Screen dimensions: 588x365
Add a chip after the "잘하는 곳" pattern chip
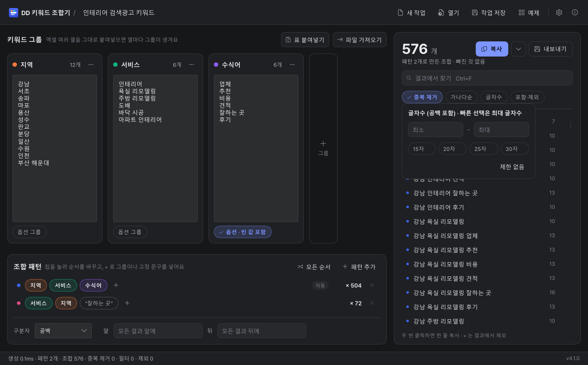(127, 303)
